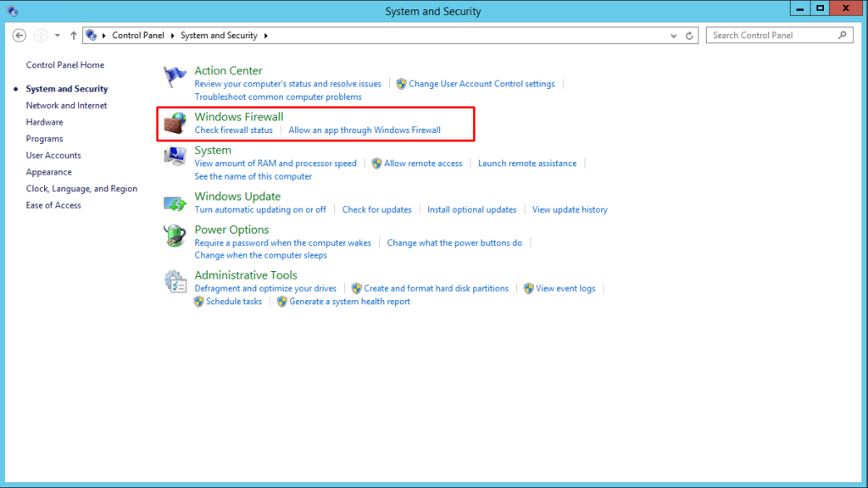Click shield icon beside Create and format partitions
The width and height of the screenshot is (868, 488).
[x=357, y=288]
